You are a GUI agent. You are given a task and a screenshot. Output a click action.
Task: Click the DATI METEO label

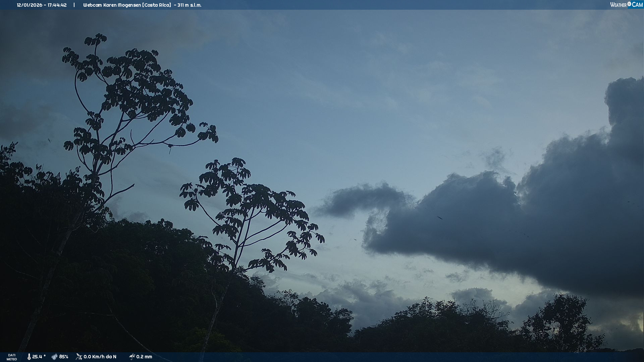point(12,357)
